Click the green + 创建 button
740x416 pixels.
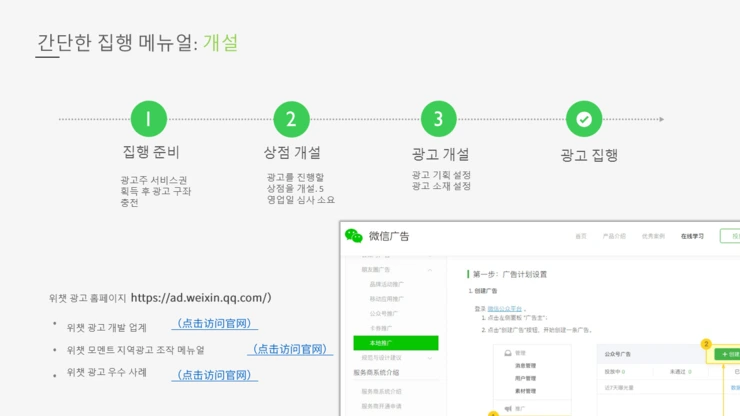click(x=727, y=354)
